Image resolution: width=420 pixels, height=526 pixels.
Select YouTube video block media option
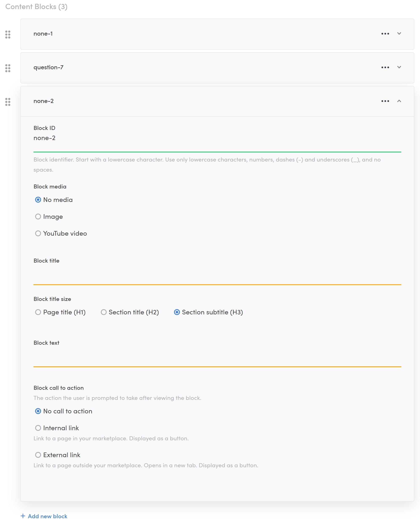[38, 234]
